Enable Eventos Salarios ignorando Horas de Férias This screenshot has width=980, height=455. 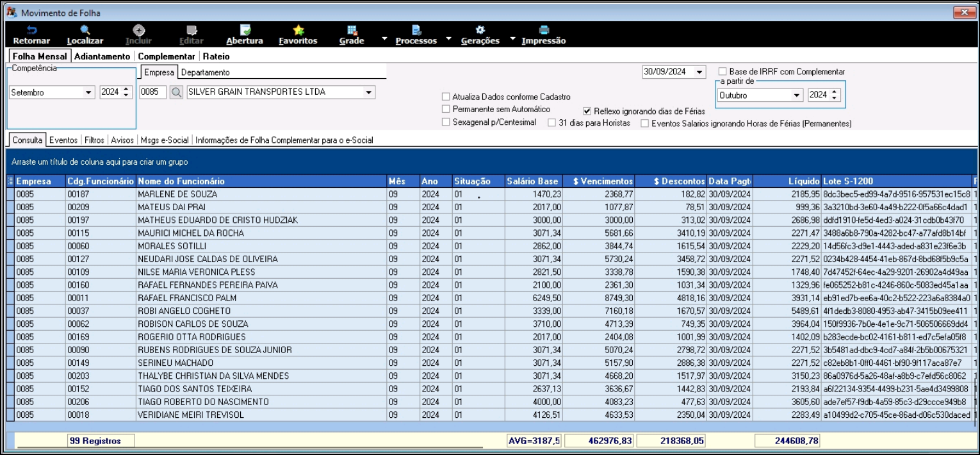click(645, 123)
